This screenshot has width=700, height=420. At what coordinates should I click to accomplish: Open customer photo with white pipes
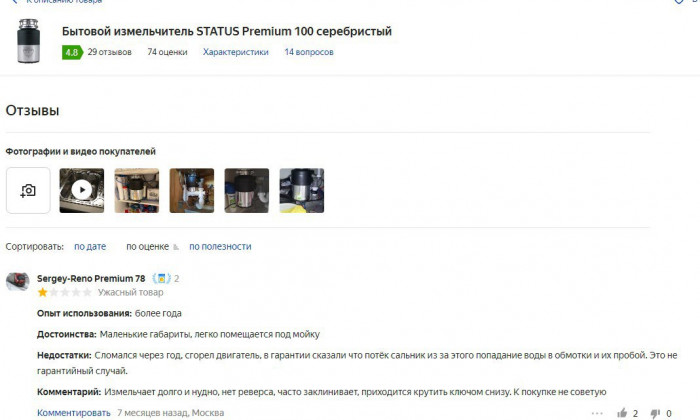pyautogui.click(x=192, y=191)
